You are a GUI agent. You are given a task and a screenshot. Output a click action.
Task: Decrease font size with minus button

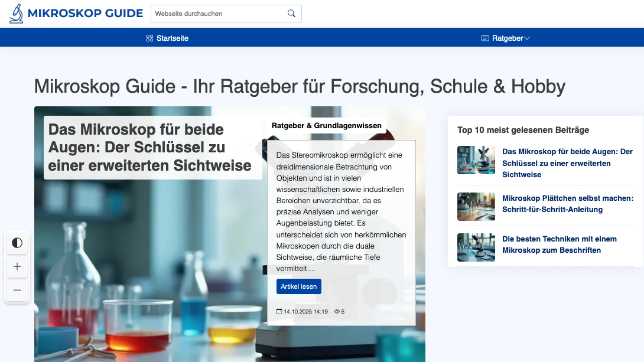click(x=17, y=290)
